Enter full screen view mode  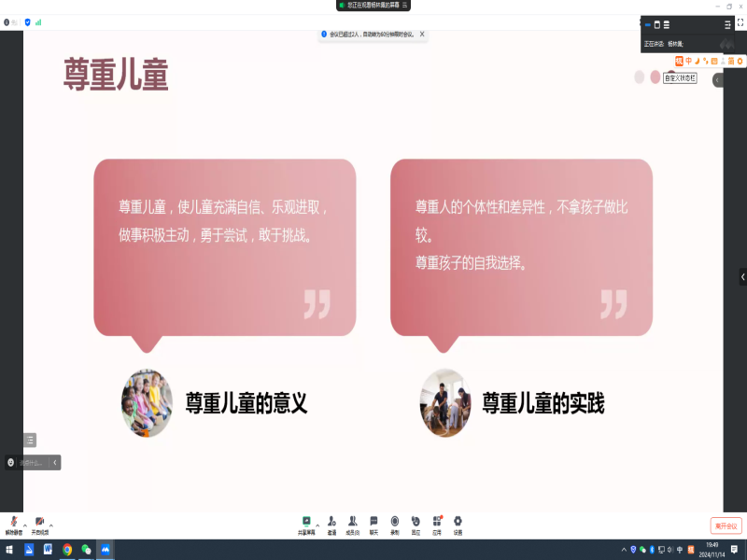tap(740, 22)
